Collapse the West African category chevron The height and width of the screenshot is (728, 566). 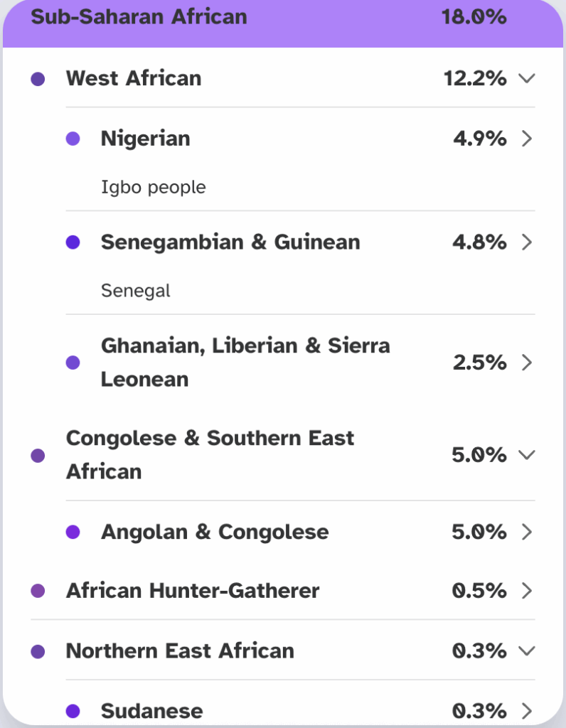coord(526,78)
